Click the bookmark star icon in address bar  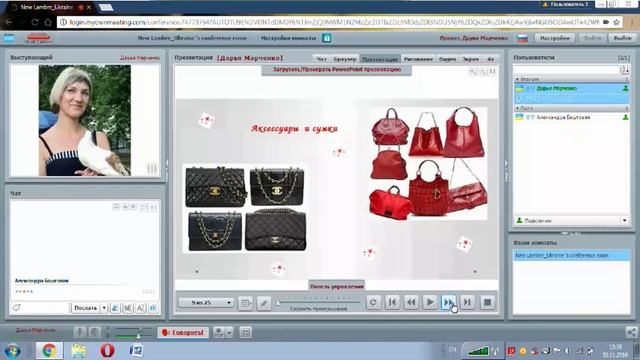tap(616, 22)
